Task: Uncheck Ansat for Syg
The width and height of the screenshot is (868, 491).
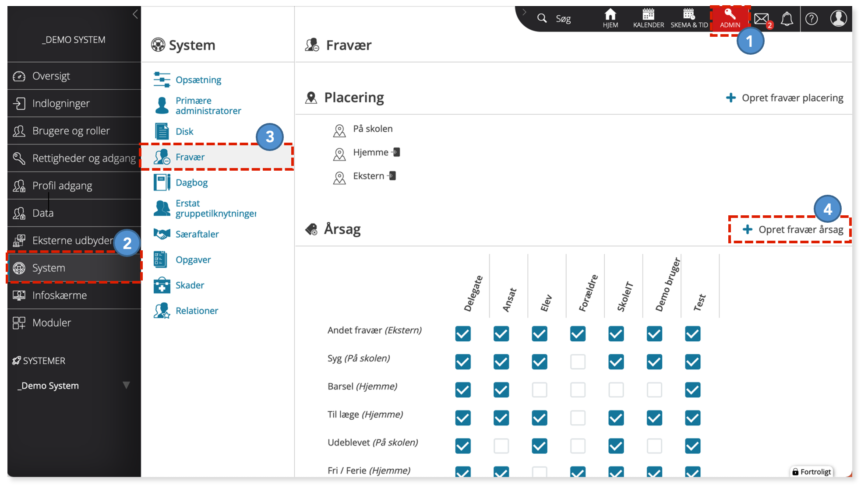Action: tap(501, 362)
